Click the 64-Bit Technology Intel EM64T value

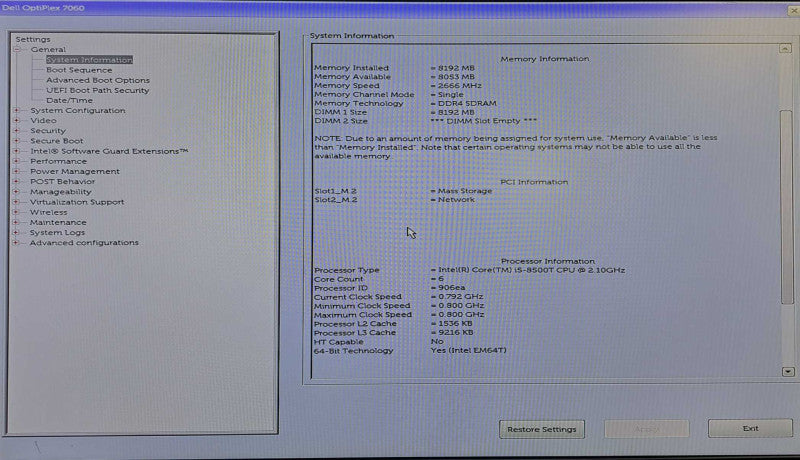tap(469, 350)
